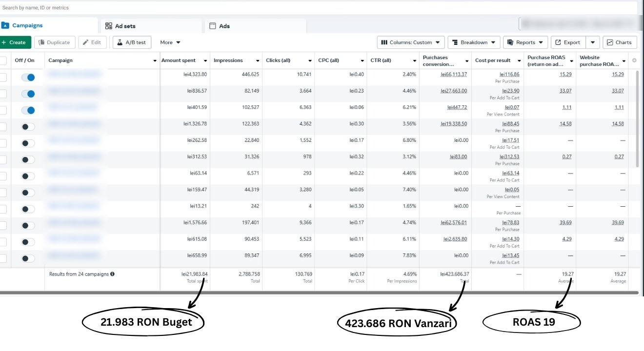Viewport: 644px width, 351px height.
Task: Toggle off the campaign spending lei401.59
Action: pyautogui.click(x=28, y=110)
